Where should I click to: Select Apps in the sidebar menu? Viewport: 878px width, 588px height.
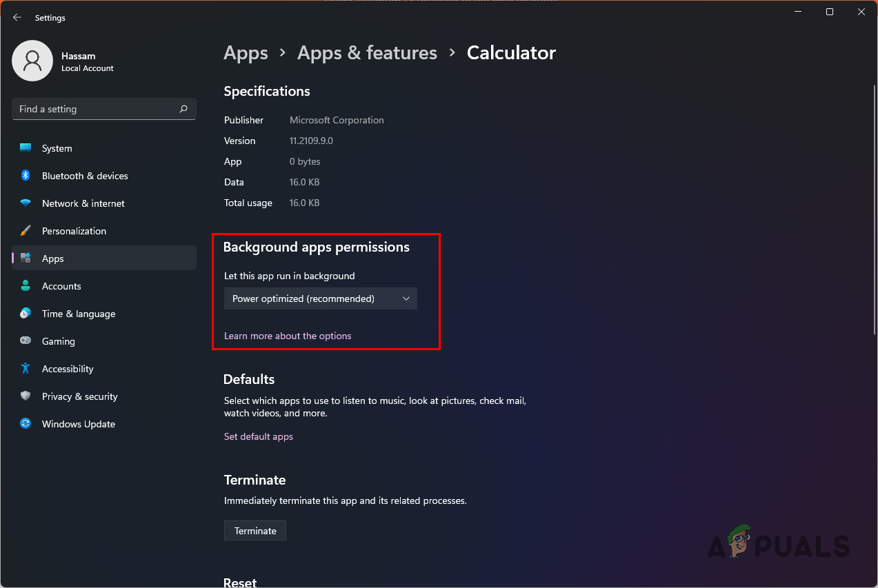click(x=52, y=258)
